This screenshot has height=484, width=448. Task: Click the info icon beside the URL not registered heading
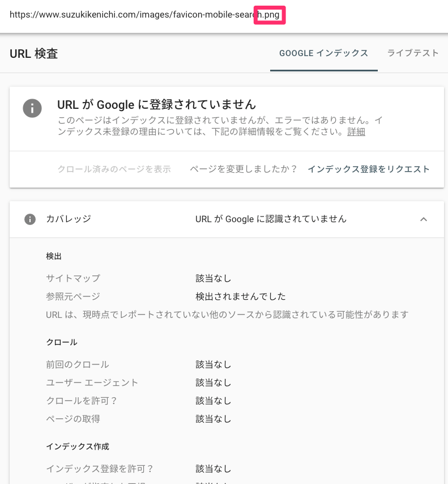[32, 108]
